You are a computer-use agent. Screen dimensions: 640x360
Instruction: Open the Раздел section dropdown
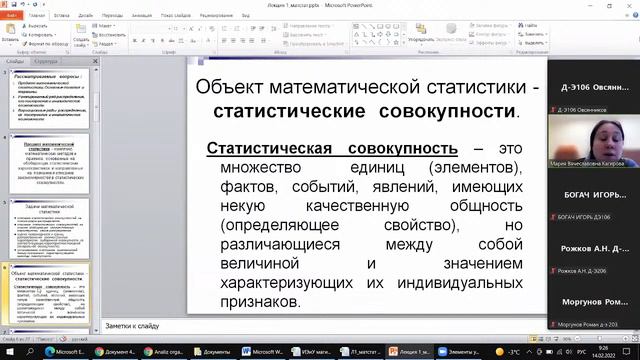point(104,43)
